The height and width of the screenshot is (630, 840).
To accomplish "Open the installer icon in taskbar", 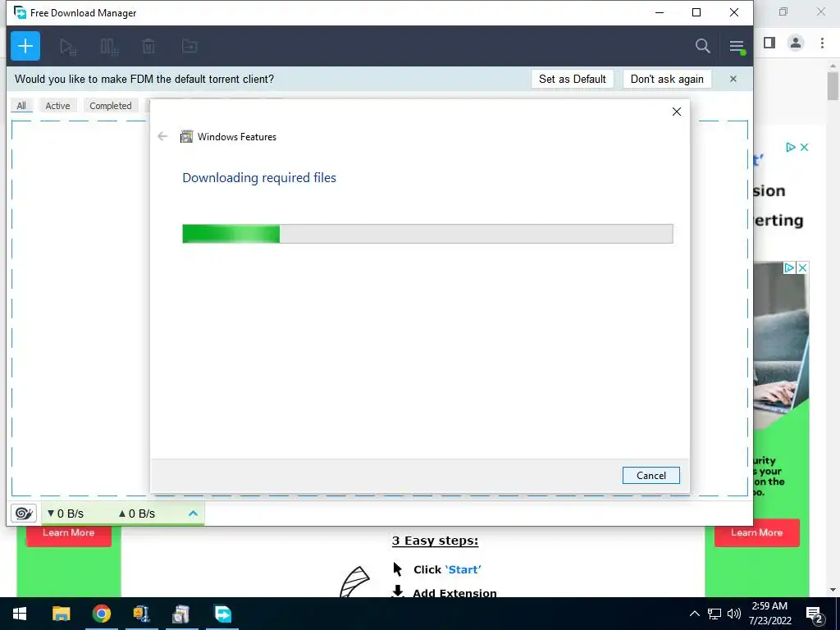I will tap(141, 614).
